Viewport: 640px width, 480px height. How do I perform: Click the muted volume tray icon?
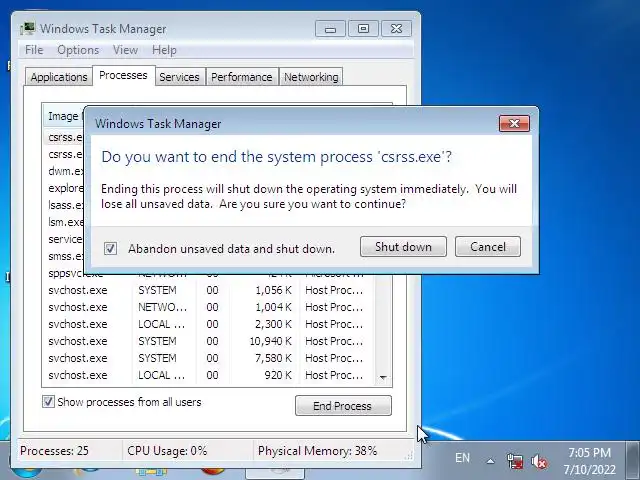coord(539,461)
